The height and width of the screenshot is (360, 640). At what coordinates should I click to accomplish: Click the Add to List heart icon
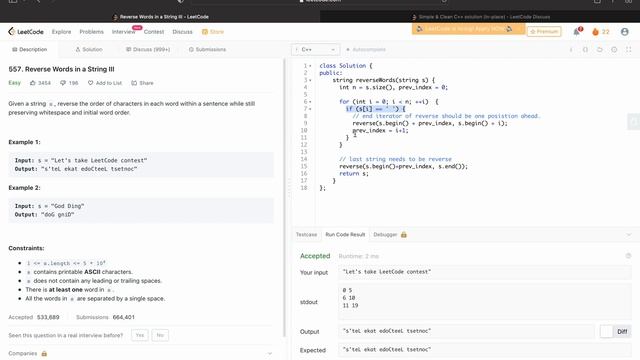click(90, 83)
